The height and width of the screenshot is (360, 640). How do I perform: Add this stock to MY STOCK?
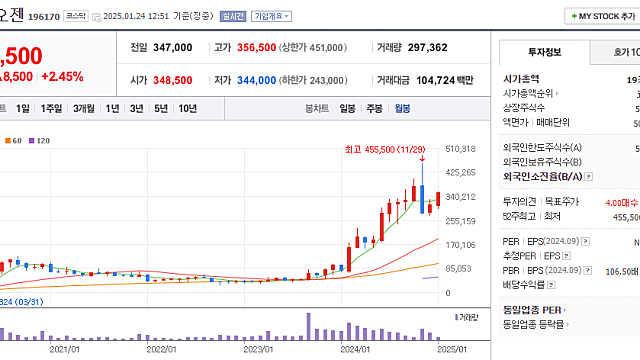click(602, 16)
